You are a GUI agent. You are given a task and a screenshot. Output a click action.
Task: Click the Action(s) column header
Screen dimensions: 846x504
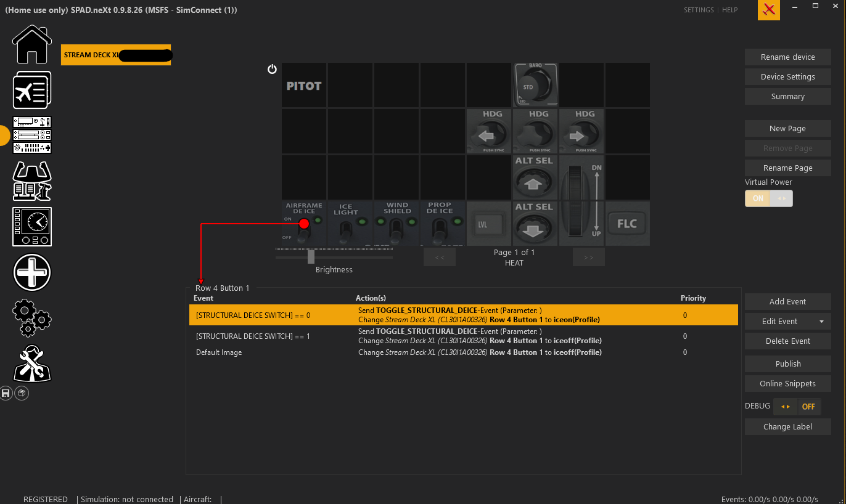pyautogui.click(x=371, y=298)
